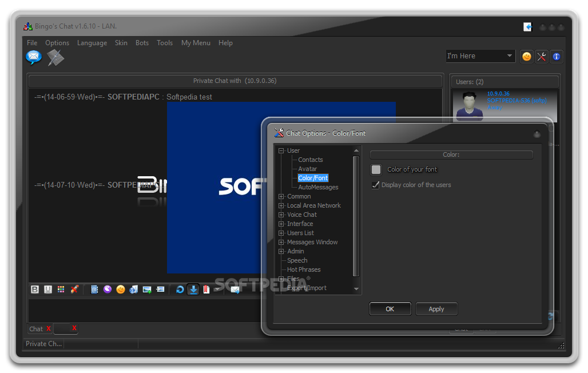Open the Help menu
This screenshot has height=373, width=588.
[225, 43]
